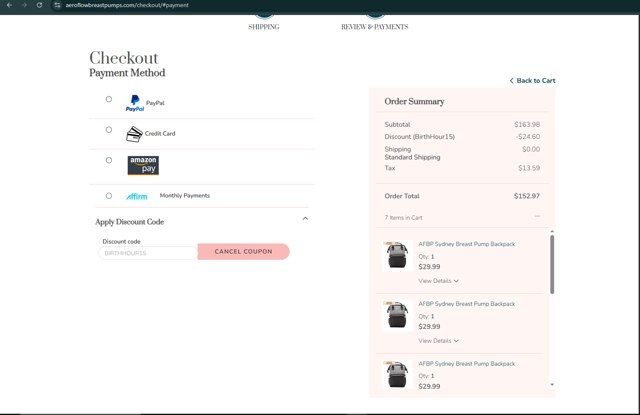The image size is (640, 415).
Task: Click the cart list scroll up arrow
Action: pyautogui.click(x=552, y=231)
